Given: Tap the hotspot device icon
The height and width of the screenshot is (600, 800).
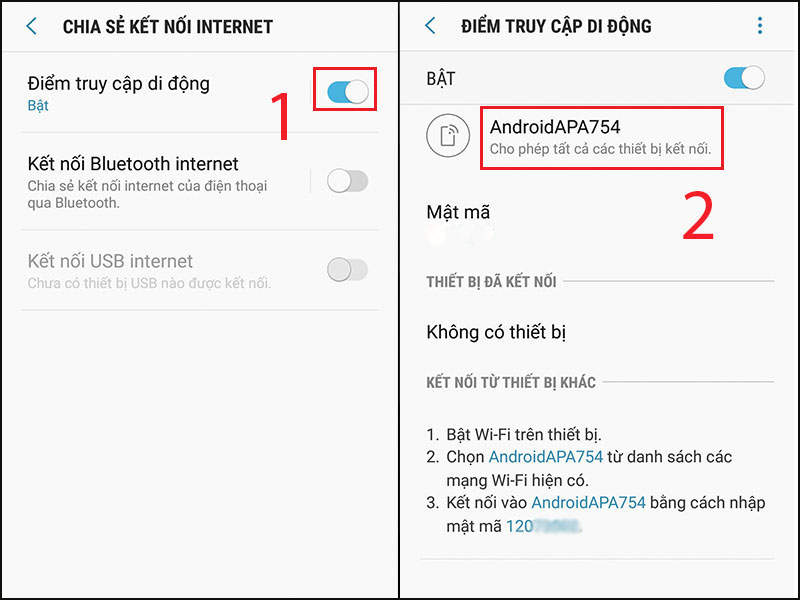Looking at the screenshot, I should pos(448,136).
